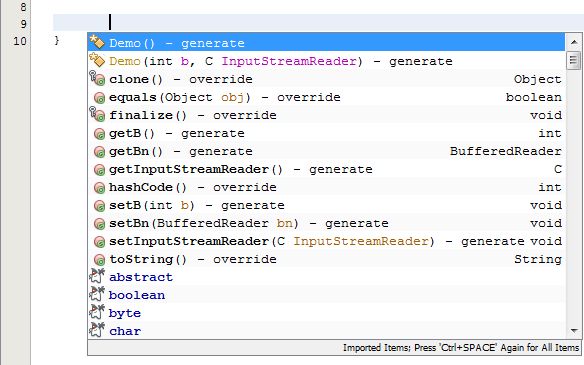Click the protected method icon for clone()
The width and height of the screenshot is (584, 365).
(x=97, y=78)
